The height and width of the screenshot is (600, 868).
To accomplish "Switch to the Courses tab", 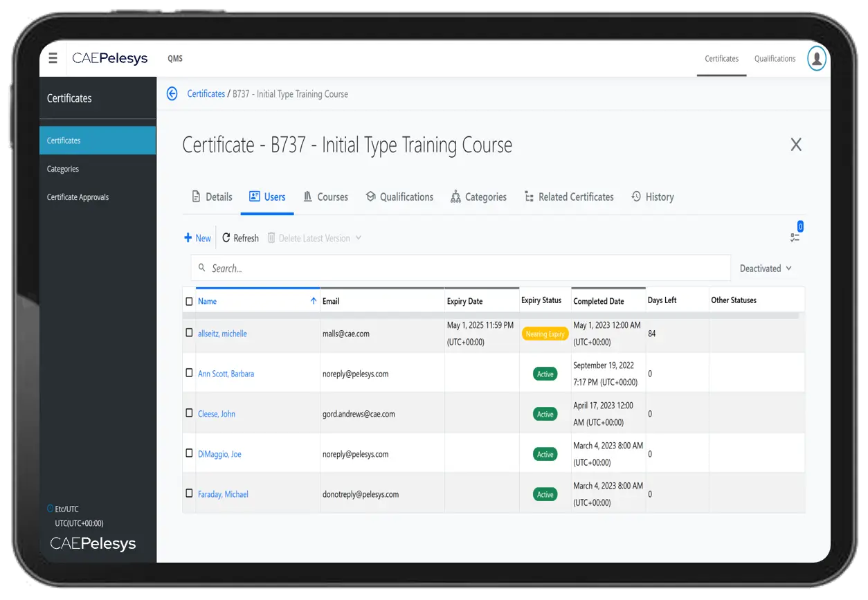I will coord(325,197).
